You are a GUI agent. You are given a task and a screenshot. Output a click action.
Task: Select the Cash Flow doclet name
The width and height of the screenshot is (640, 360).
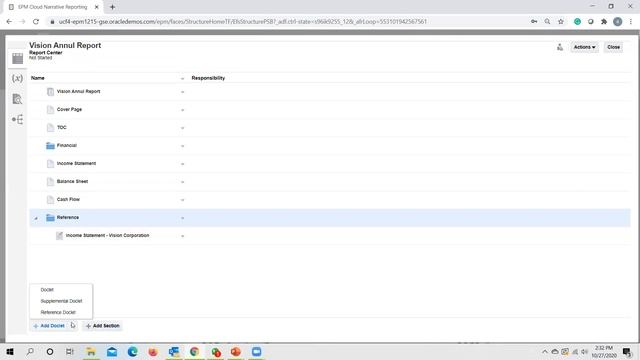click(x=68, y=199)
